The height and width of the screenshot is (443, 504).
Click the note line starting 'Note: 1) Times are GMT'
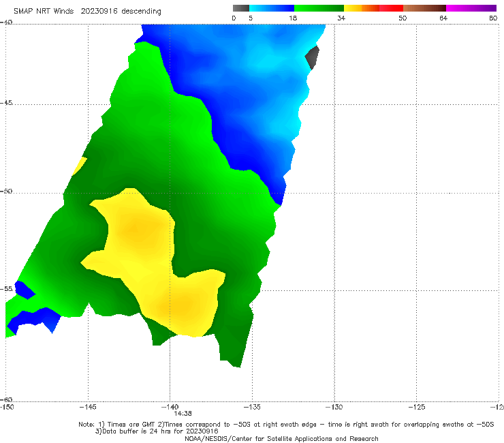coord(286,425)
